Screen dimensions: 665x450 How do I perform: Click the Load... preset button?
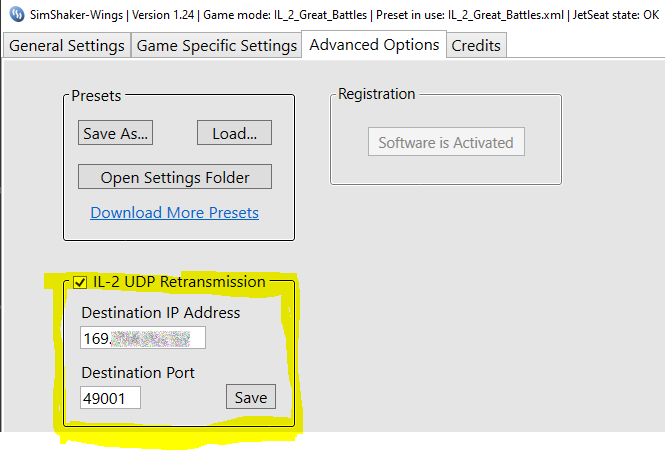[234, 133]
